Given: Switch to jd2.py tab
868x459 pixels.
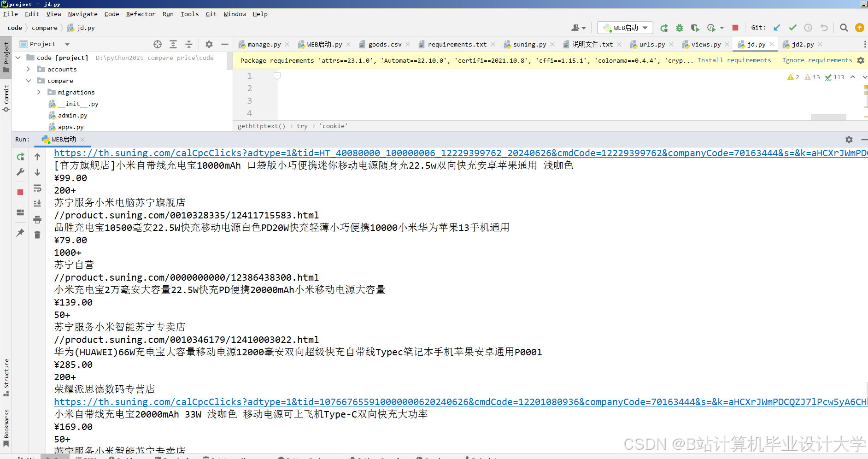Looking at the screenshot, I should tap(803, 44).
